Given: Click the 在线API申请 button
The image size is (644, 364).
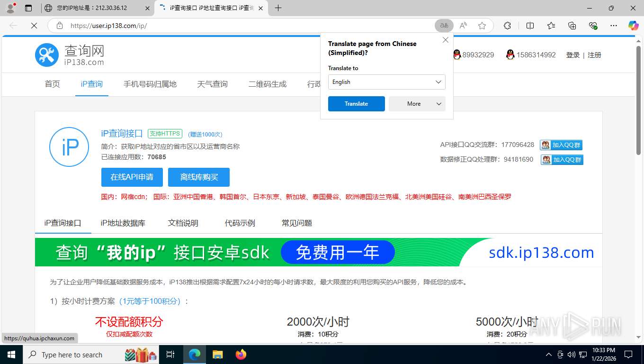Looking at the screenshot, I should 132,177.
